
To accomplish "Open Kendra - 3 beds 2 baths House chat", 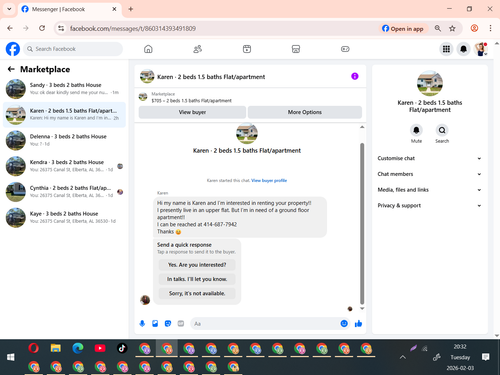I will point(64,166).
